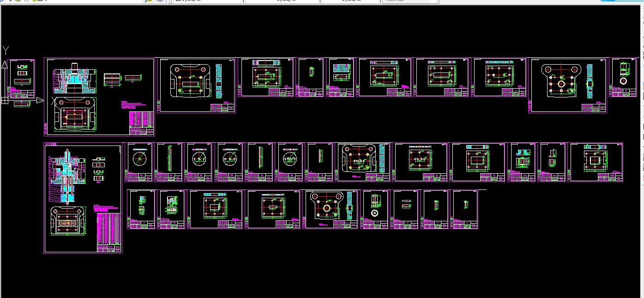
Task: Select the assembly sheet with the tall vertical punch
Action: (83, 198)
